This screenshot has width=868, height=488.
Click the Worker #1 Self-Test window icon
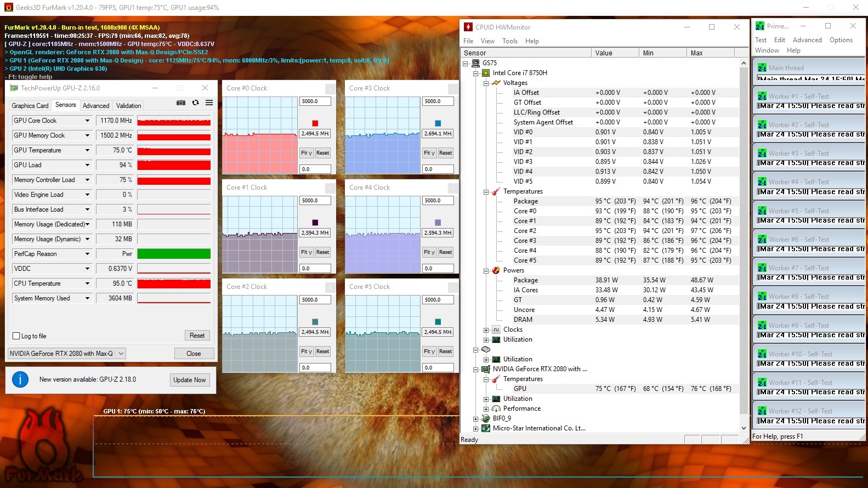762,96
